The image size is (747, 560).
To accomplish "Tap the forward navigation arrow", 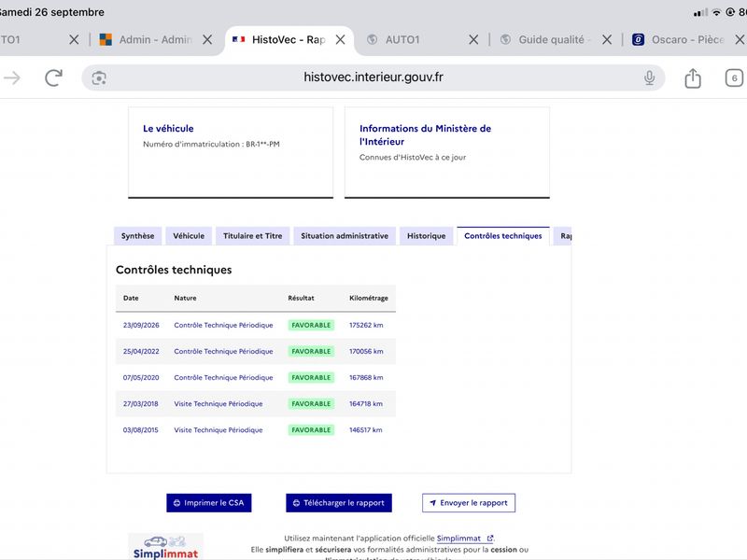I will pyautogui.click(x=12, y=77).
